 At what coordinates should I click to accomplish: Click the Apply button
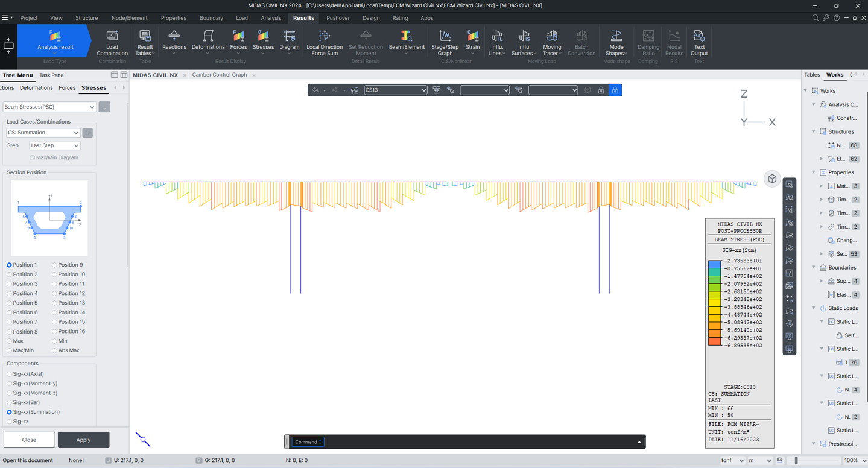(83, 440)
